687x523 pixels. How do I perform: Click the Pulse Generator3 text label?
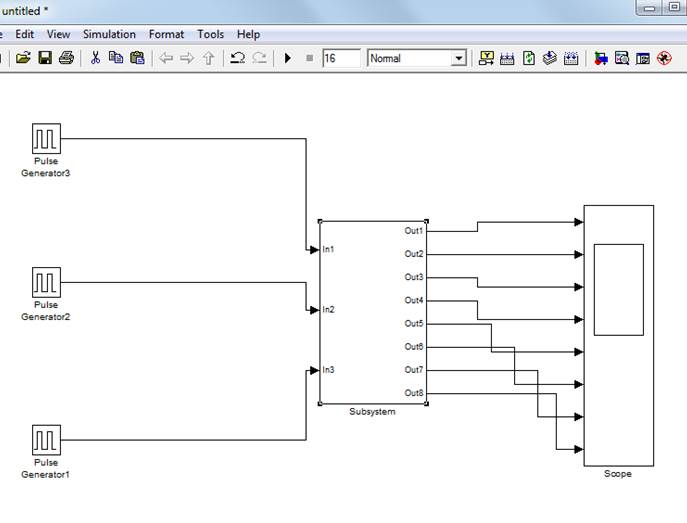[46, 167]
